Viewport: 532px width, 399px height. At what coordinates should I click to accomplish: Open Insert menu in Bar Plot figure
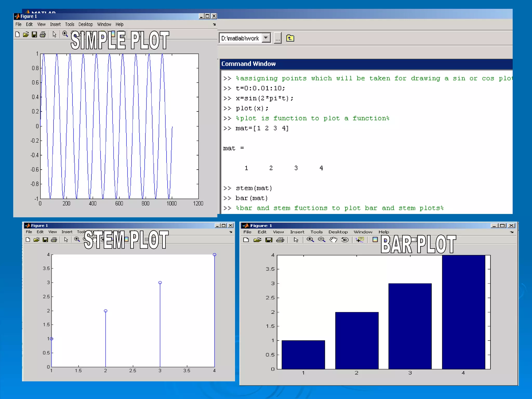pos(297,232)
